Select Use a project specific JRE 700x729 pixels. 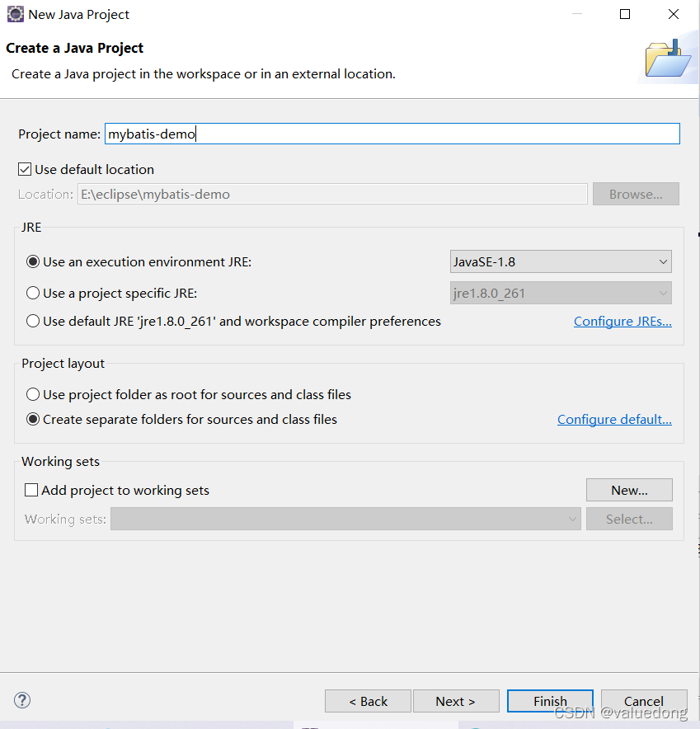point(33,293)
